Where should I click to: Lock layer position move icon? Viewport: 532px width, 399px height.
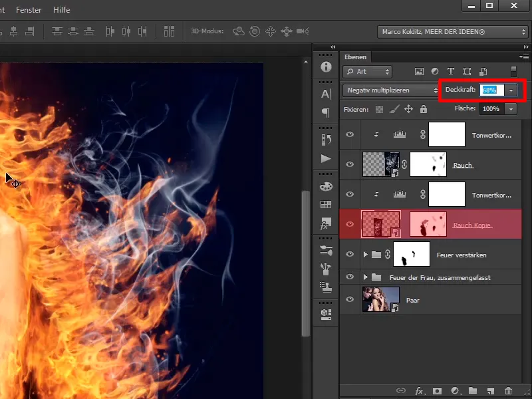click(408, 109)
